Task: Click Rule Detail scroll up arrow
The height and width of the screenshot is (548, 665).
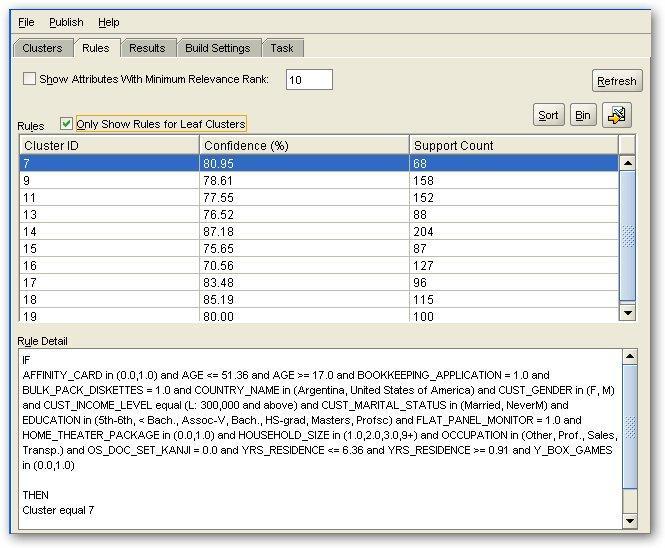Action: click(x=630, y=357)
